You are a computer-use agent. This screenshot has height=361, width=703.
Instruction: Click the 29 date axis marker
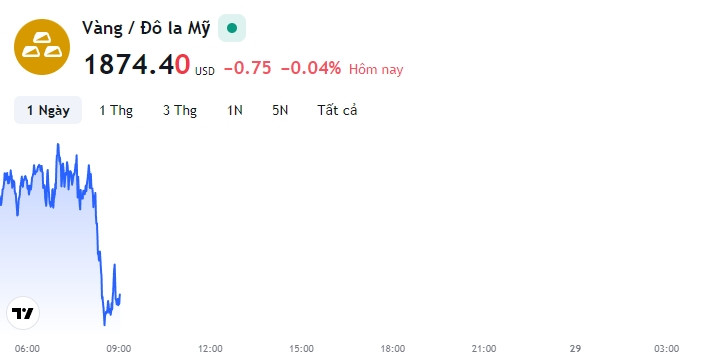coord(575,348)
